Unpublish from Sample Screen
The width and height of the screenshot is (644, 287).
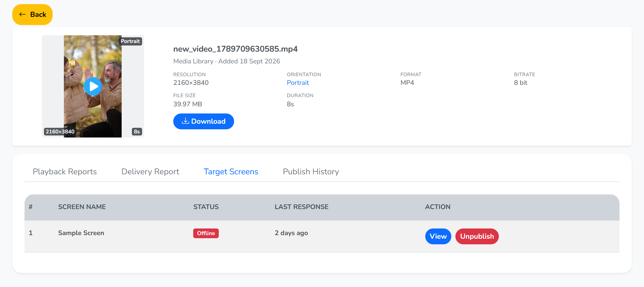click(477, 236)
